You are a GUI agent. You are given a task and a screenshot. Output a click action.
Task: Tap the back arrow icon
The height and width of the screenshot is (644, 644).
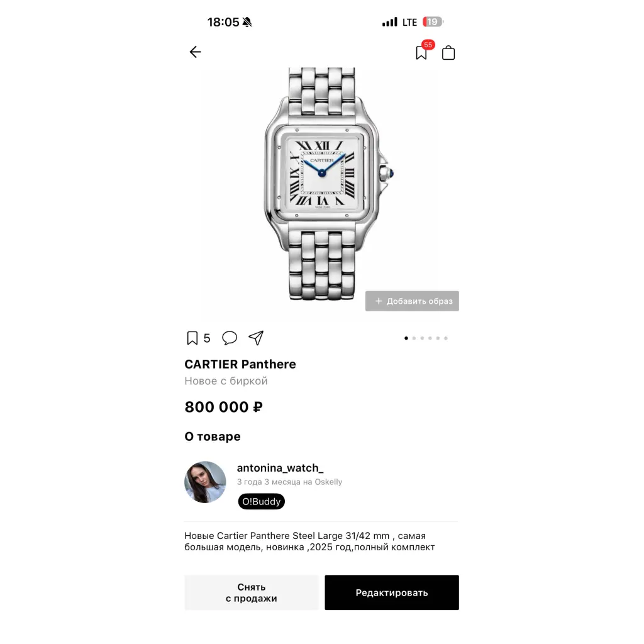click(x=195, y=52)
